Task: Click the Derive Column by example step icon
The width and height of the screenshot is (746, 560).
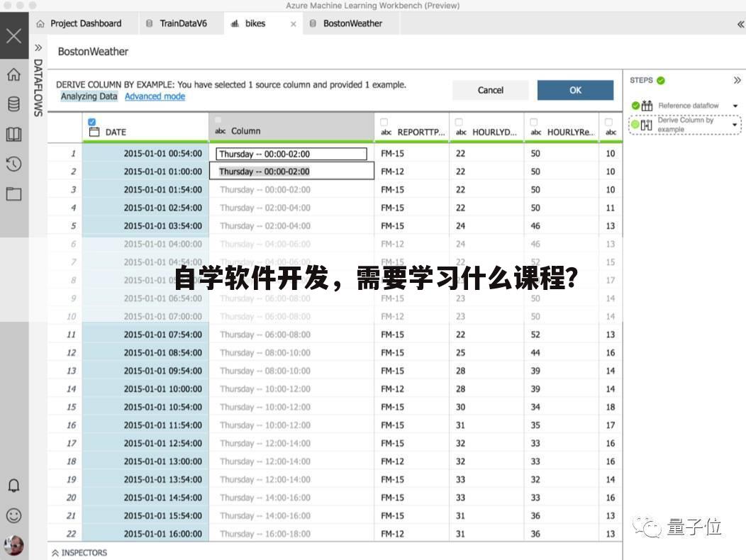Action: (x=647, y=125)
